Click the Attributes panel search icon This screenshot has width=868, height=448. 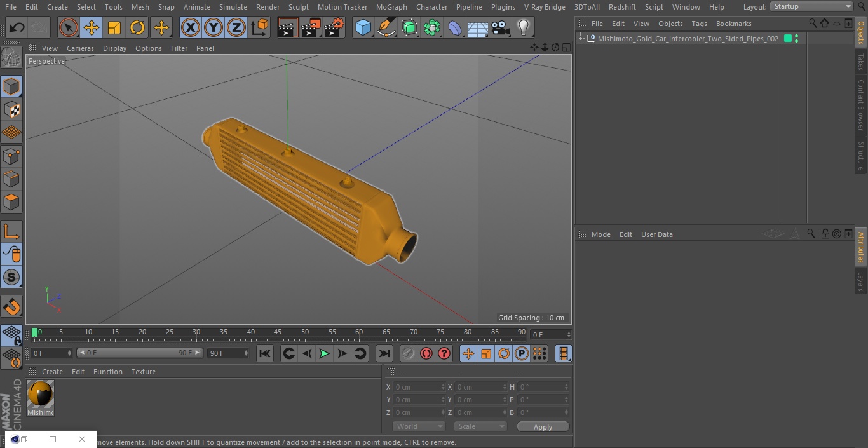[811, 234]
